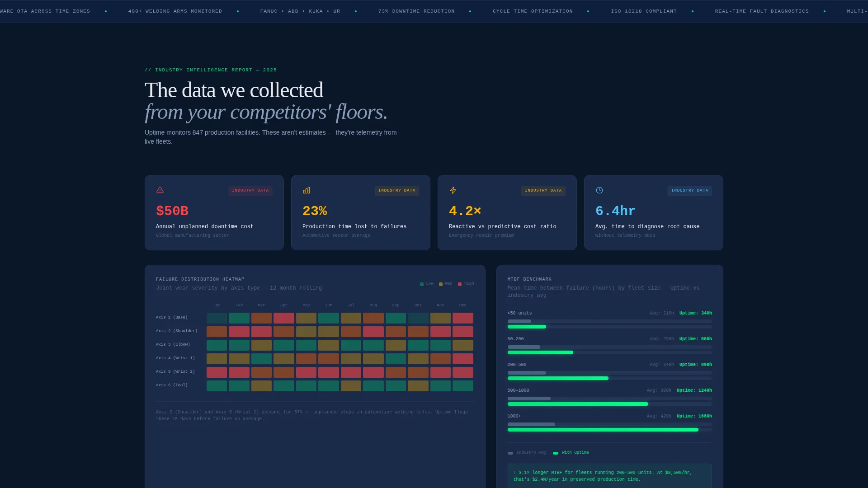Viewport: 868px width, 488px height.
Task: Click the clock icon on 6.4hr card
Action: 599,190
